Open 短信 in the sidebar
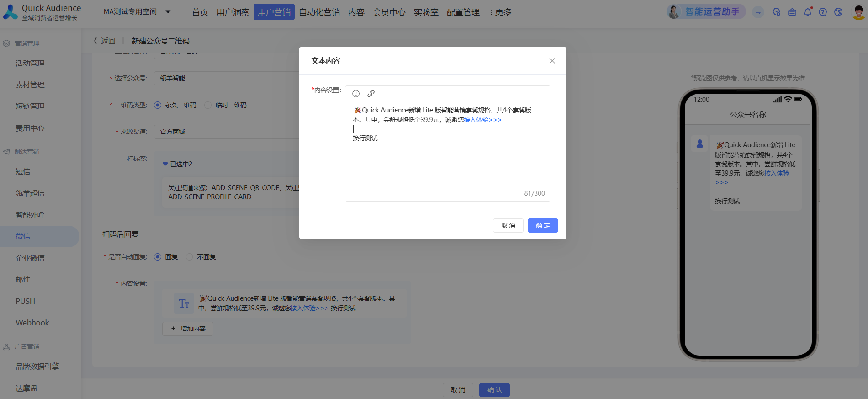This screenshot has height=399, width=868. tap(23, 171)
